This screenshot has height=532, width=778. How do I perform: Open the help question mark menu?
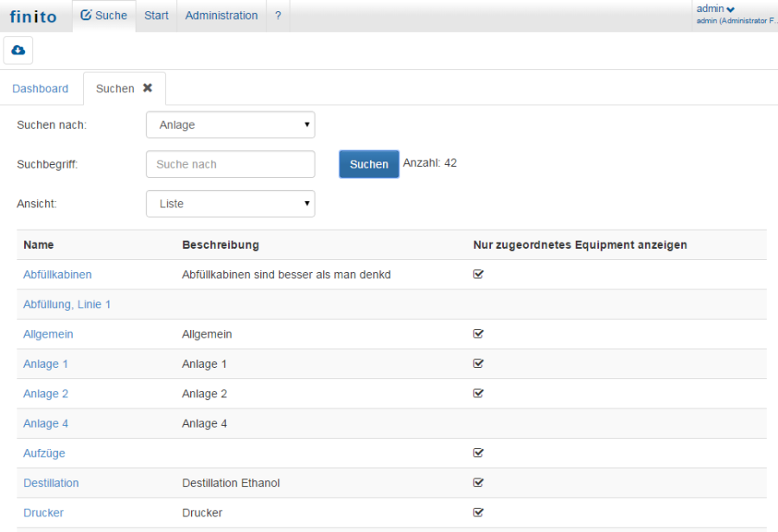pyautogui.click(x=277, y=16)
